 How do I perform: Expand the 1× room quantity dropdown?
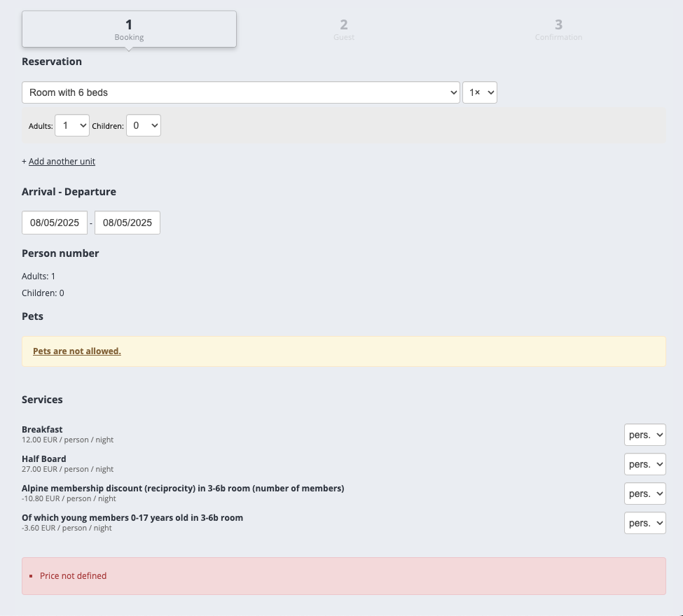pyautogui.click(x=480, y=92)
